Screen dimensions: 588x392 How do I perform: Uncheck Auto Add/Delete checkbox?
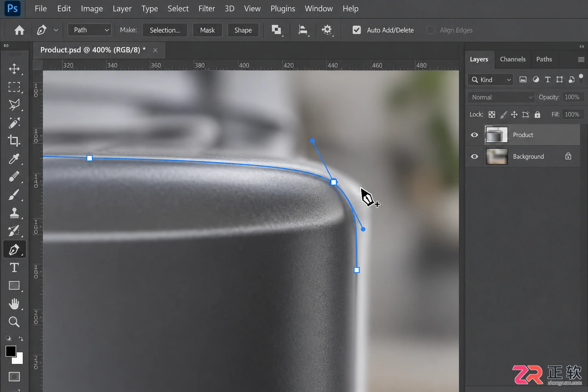pyautogui.click(x=356, y=30)
